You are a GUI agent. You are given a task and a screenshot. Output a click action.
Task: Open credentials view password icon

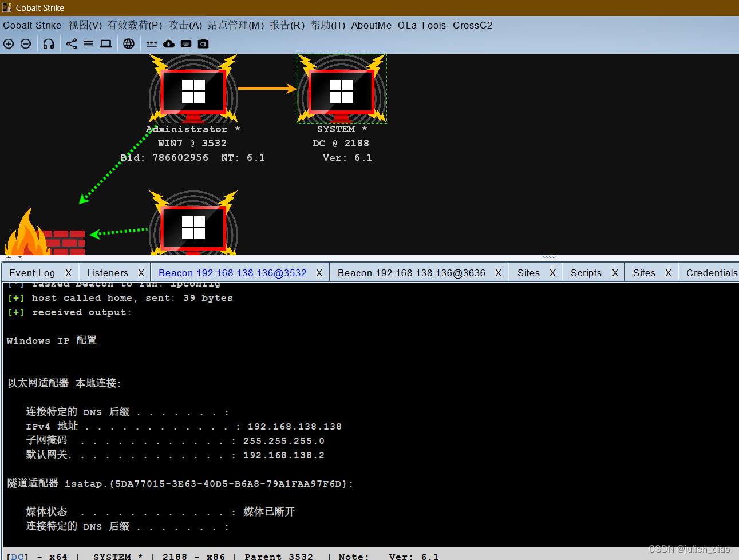tap(152, 44)
